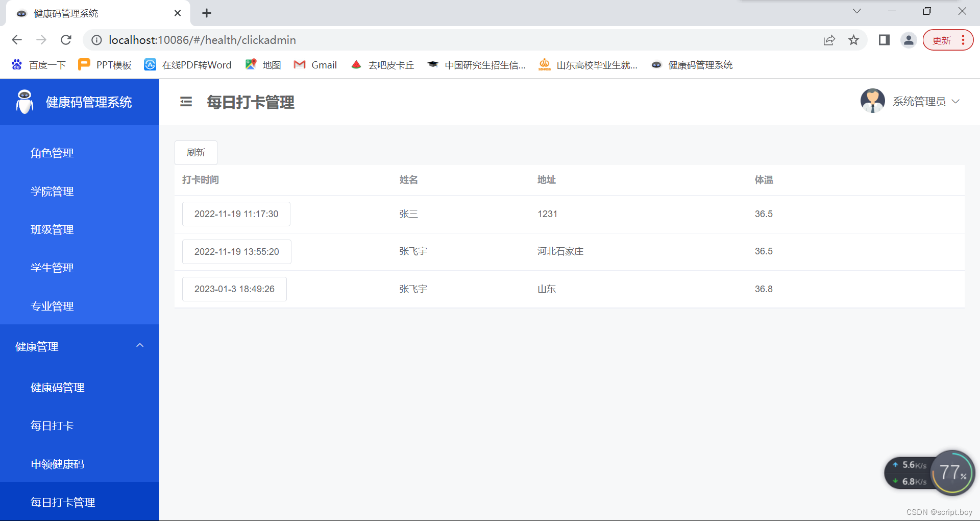Open the 去吧皮卡丘 bookmark

(x=382, y=65)
